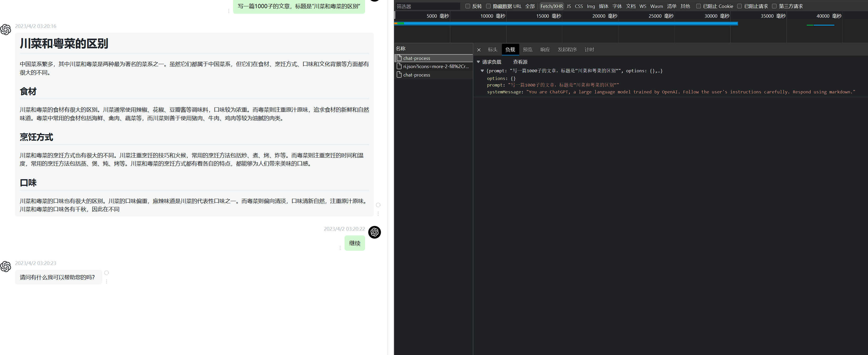
Task: Collapse the 请求负载 payload section
Action: pos(478,62)
